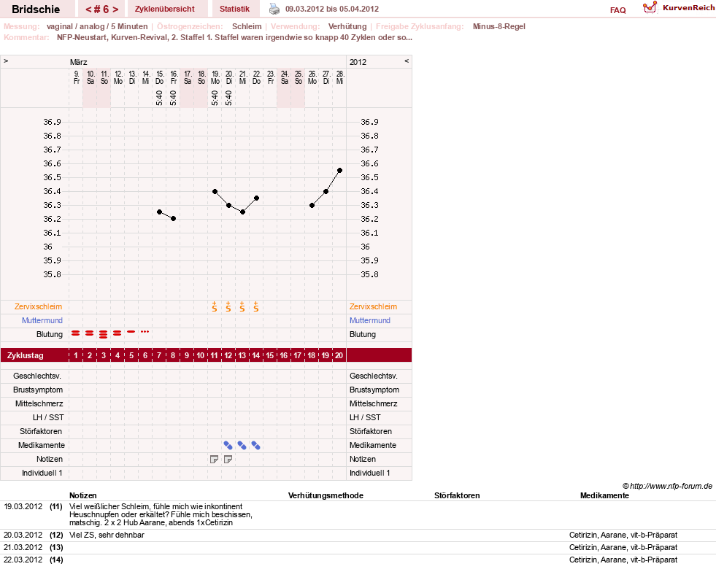Screen dimensions: 716x588
Task: Click cycle day 20 in Zyklustag row
Action: point(339,355)
